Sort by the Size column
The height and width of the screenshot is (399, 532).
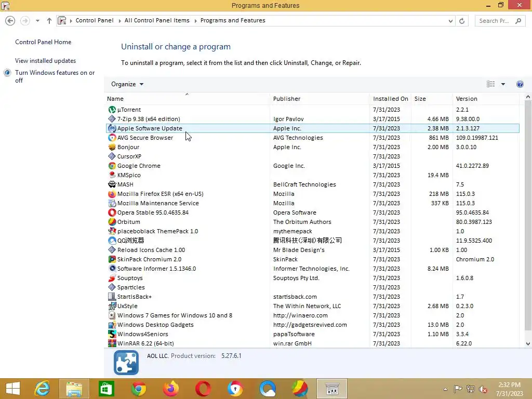pyautogui.click(x=432, y=99)
